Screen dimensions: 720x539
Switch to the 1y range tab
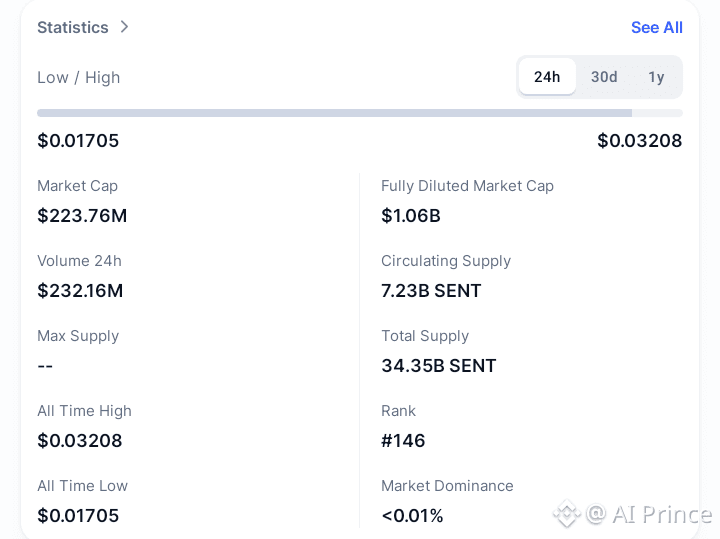[x=656, y=77]
